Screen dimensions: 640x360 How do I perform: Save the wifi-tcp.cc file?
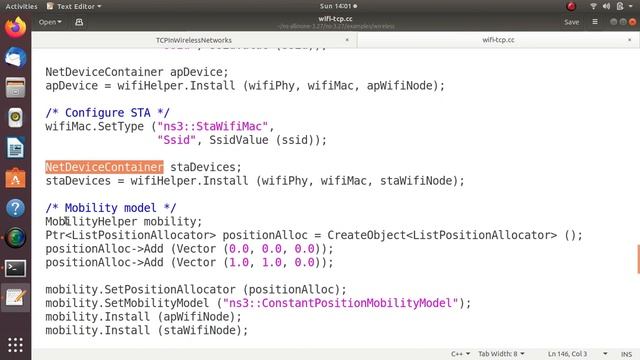[571, 22]
